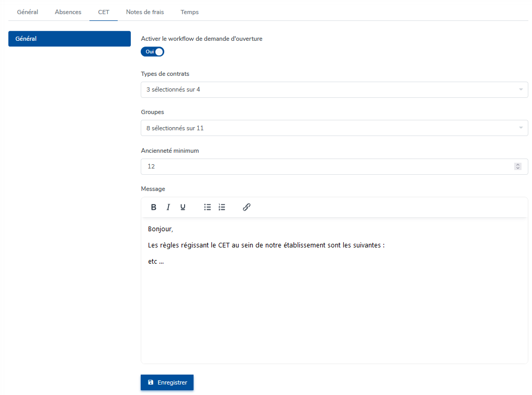This screenshot has height=395, width=532.
Task: Open the Notes de frais tab
Action: click(145, 12)
